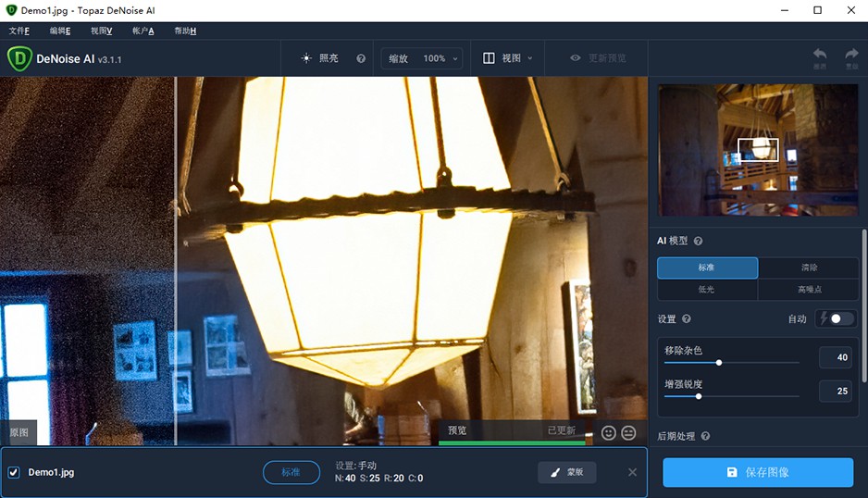Open the 编辑 menu
Screen dimensions: 868x498
point(60,31)
